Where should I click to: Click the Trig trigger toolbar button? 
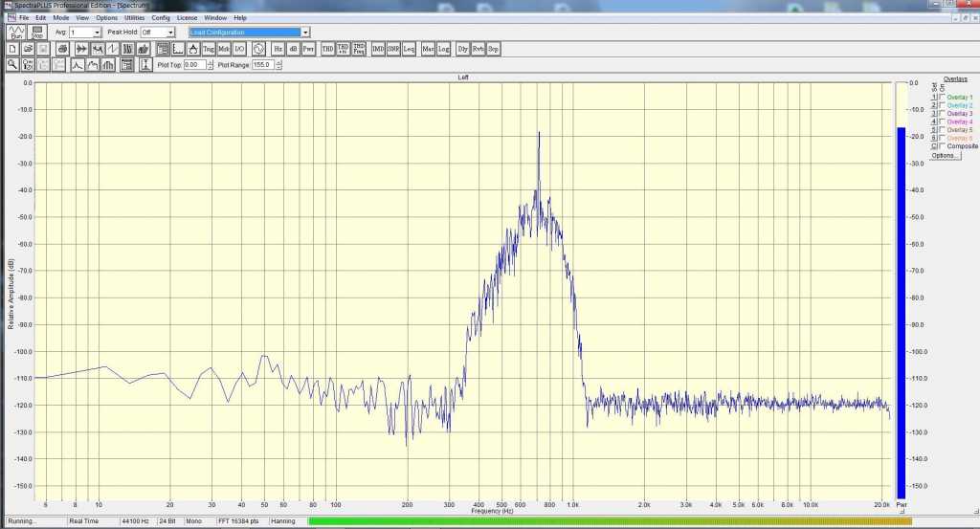(x=209, y=49)
